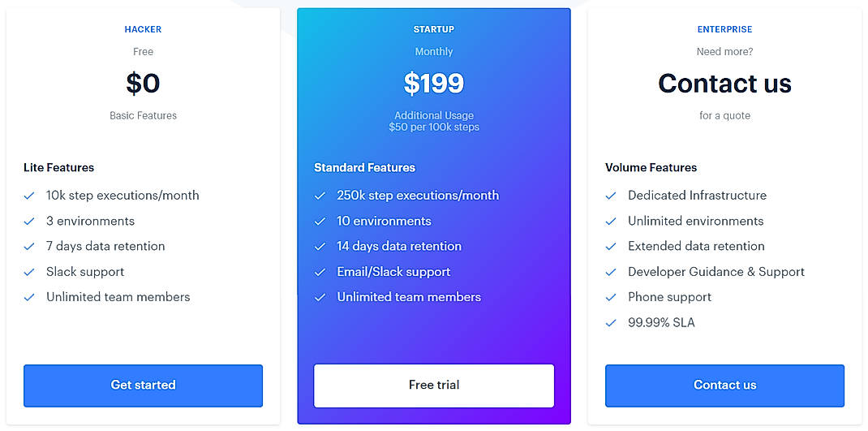Click the large Contact us heading
The height and width of the screenshot is (431, 868).
[x=724, y=83]
